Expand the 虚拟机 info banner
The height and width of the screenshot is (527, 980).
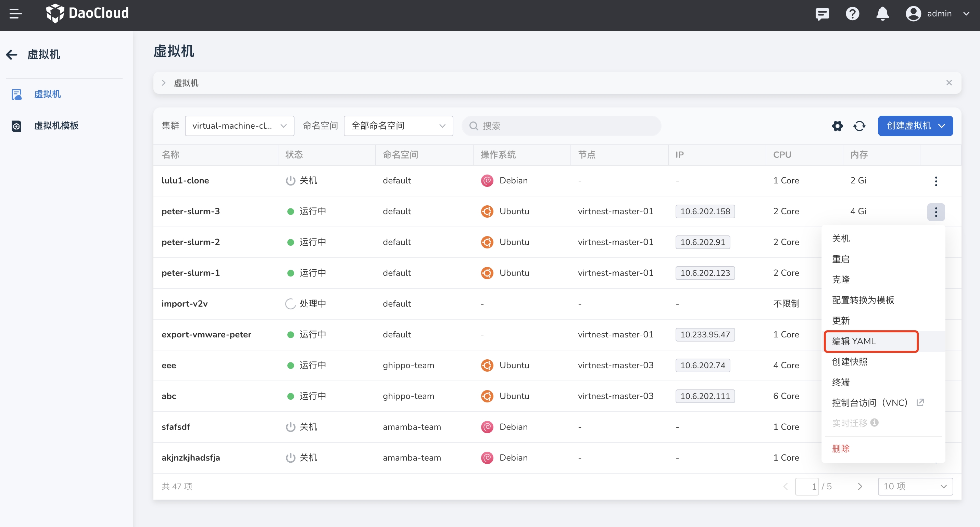coord(164,83)
